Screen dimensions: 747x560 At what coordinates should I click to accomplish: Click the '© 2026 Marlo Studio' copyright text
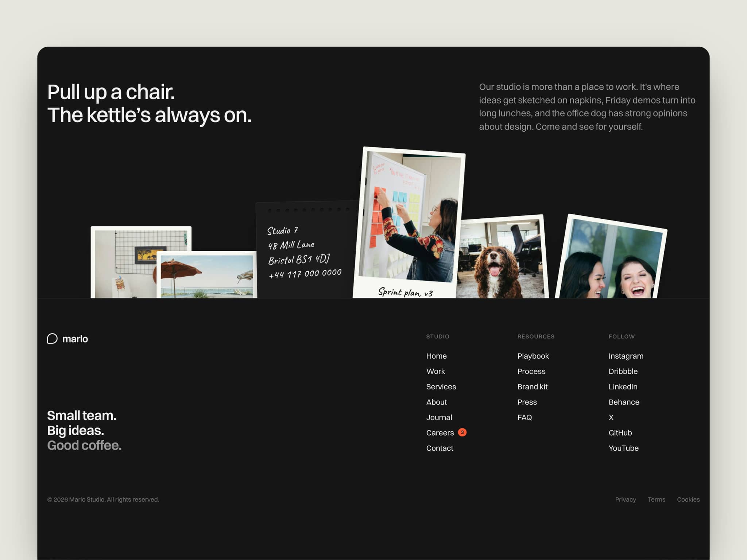coord(103,499)
